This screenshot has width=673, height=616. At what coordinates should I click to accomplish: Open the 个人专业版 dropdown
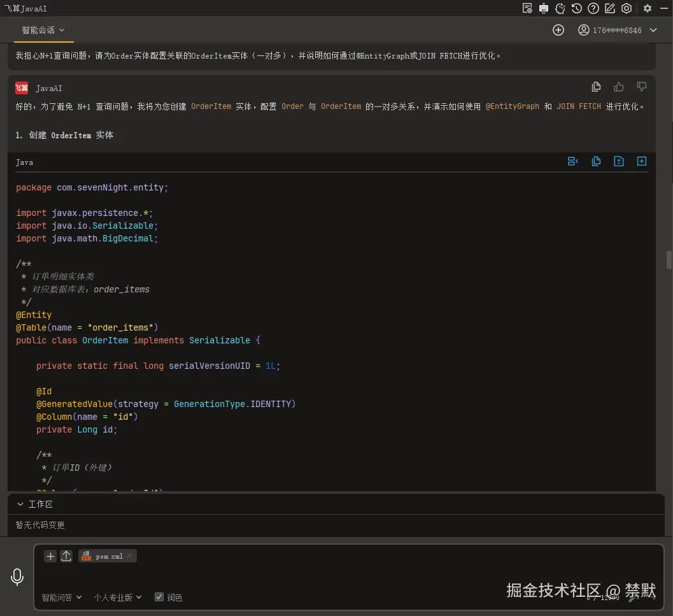[118, 598]
